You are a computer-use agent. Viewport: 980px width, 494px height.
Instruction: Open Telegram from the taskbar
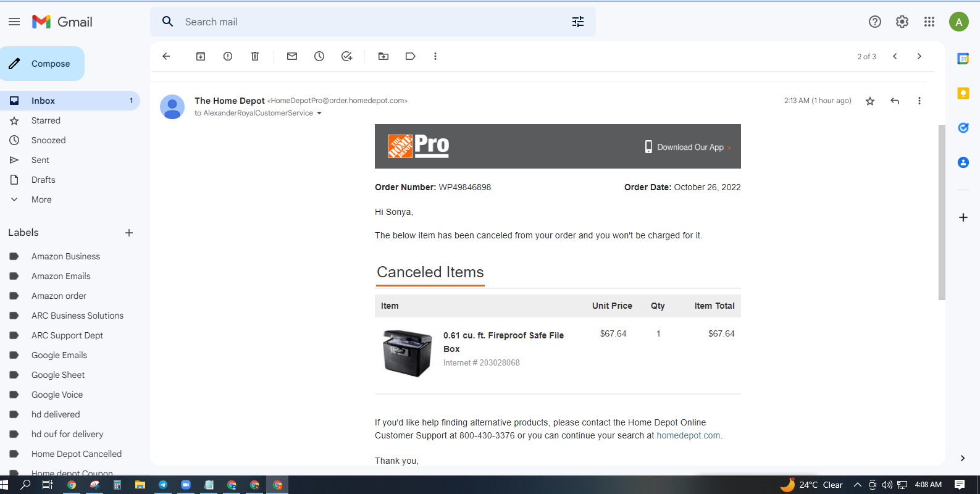click(163, 485)
